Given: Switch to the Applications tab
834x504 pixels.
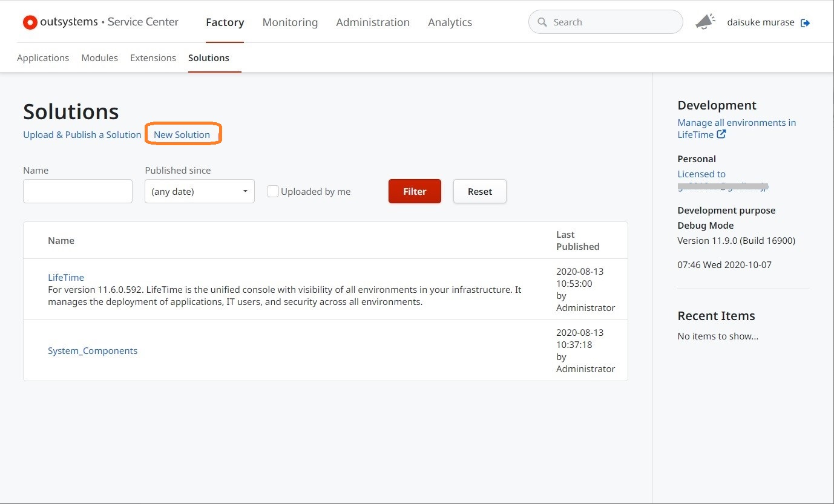Looking at the screenshot, I should pos(43,58).
